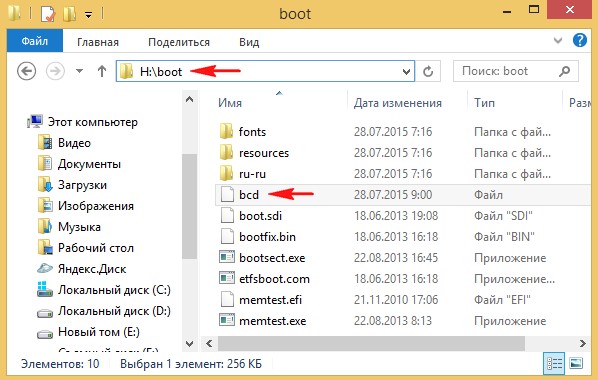The width and height of the screenshot is (598, 380).
Task: Select the bootsect.exe application file
Action: click(272, 258)
